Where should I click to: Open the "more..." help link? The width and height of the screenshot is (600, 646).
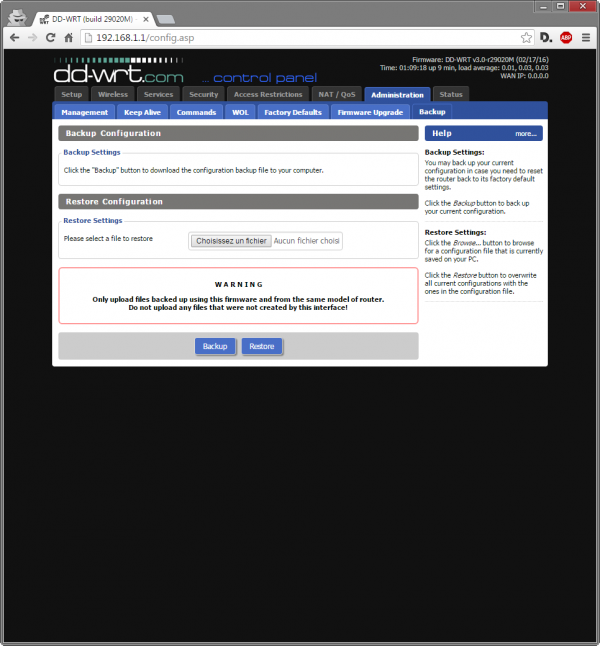[526, 133]
